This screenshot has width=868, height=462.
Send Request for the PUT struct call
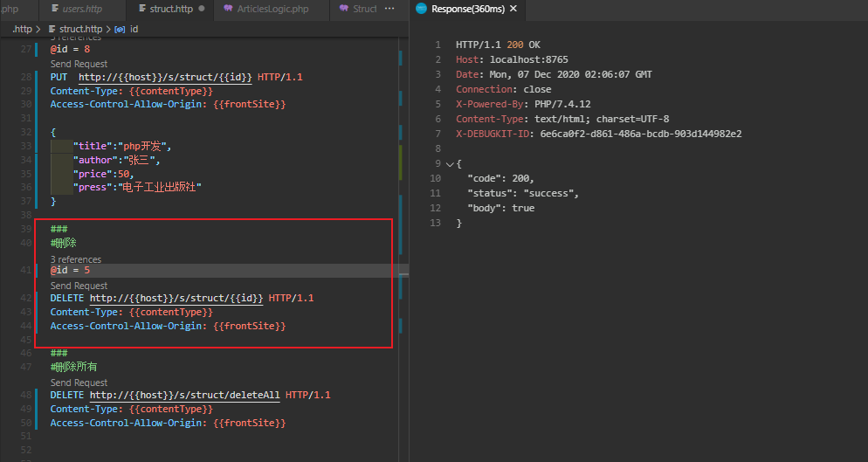click(x=79, y=64)
